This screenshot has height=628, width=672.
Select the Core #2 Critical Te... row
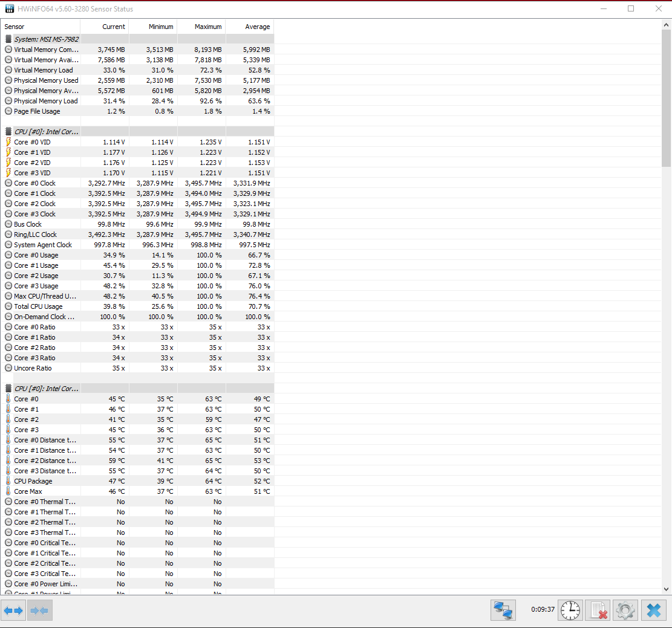point(137,563)
